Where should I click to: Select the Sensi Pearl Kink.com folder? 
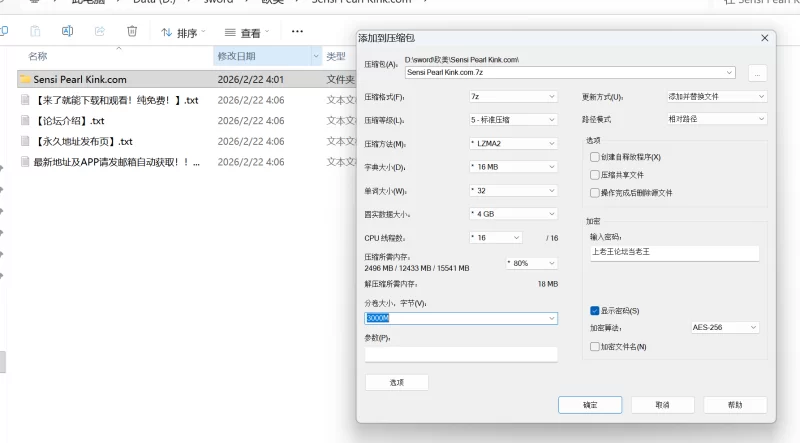[x=80, y=78]
